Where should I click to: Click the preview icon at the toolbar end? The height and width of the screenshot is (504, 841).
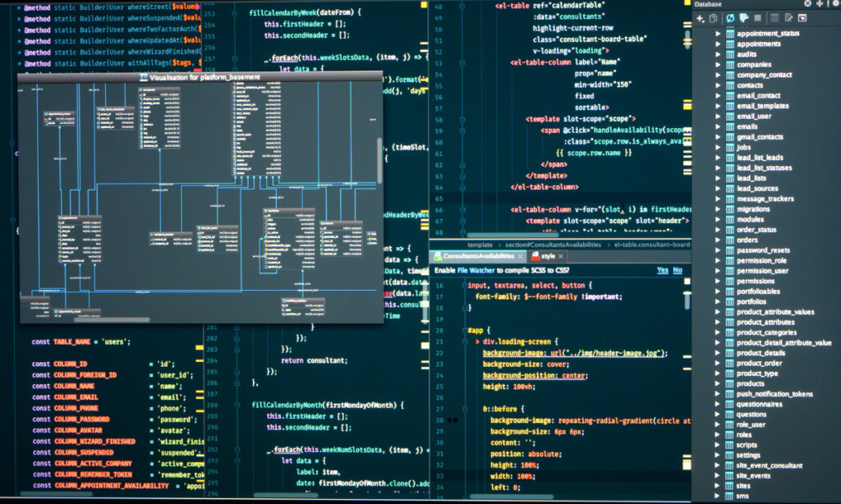tap(802, 17)
